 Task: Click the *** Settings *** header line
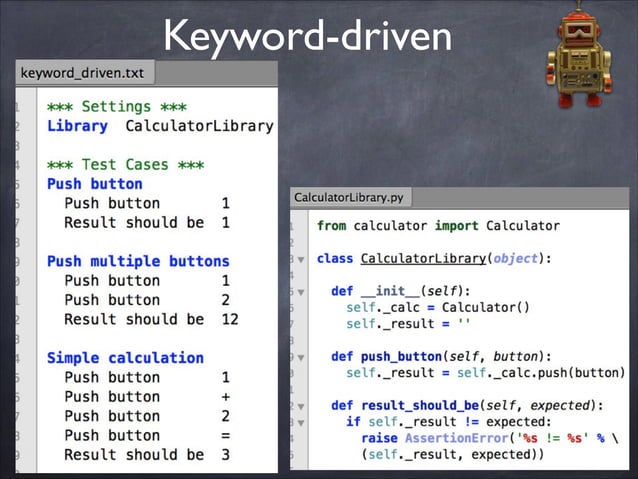click(x=117, y=107)
